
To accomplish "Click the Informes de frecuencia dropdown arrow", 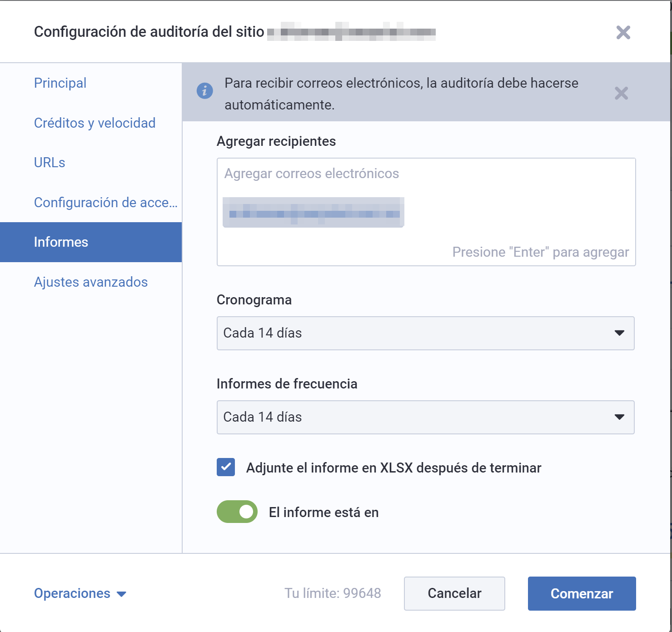I will click(619, 417).
